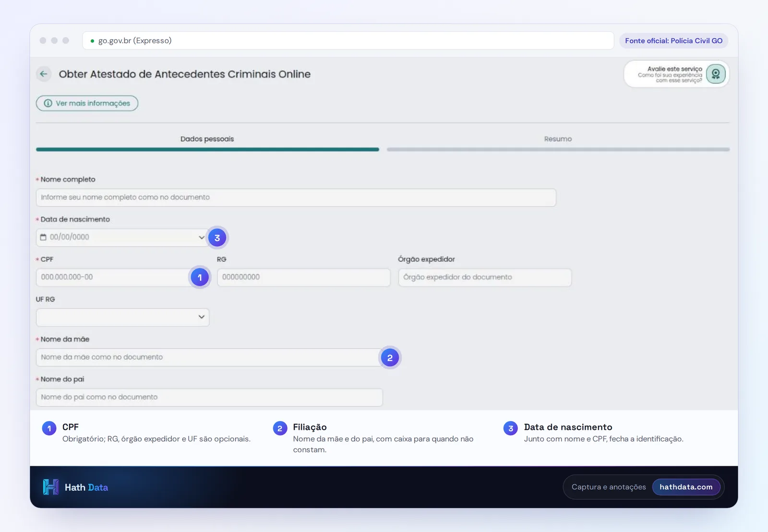Click the UF RG field label
Image resolution: width=768 pixels, height=532 pixels.
pos(45,299)
